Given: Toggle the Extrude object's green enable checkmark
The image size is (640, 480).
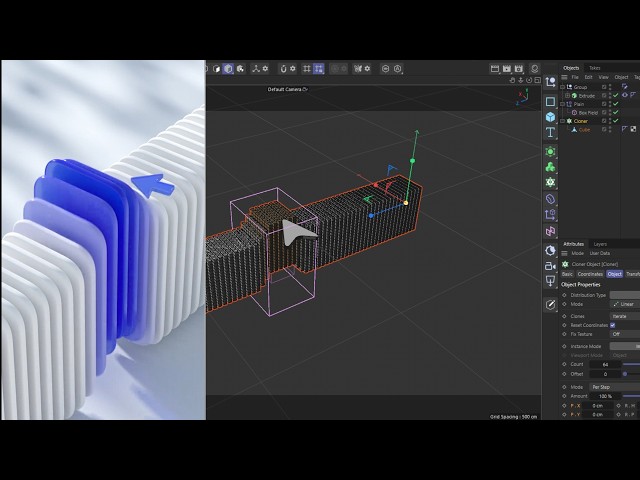Looking at the screenshot, I should click(616, 96).
